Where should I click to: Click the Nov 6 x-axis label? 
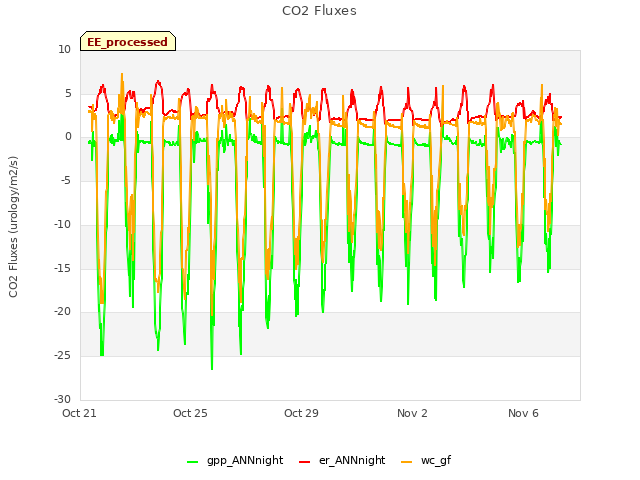523,413
